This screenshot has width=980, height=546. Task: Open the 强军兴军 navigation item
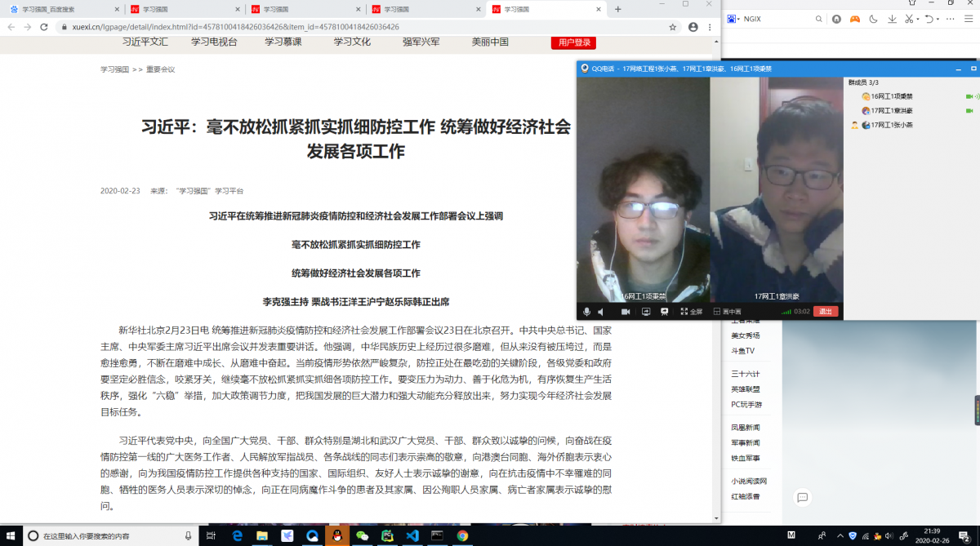coord(421,42)
